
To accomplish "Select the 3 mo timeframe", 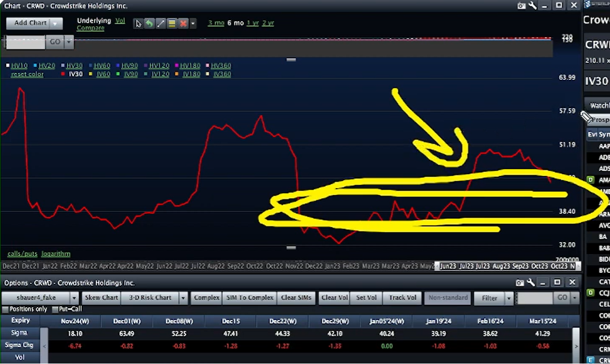I will [215, 23].
